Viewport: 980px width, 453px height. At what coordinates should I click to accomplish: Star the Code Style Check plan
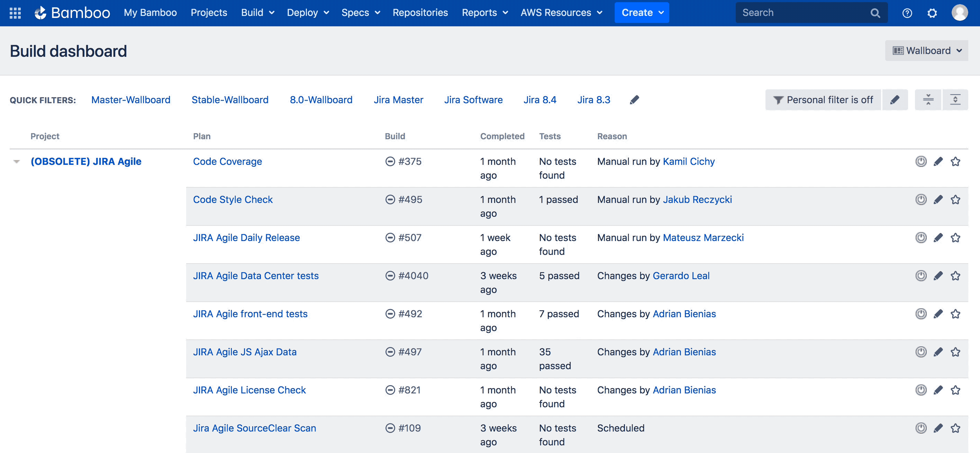955,199
